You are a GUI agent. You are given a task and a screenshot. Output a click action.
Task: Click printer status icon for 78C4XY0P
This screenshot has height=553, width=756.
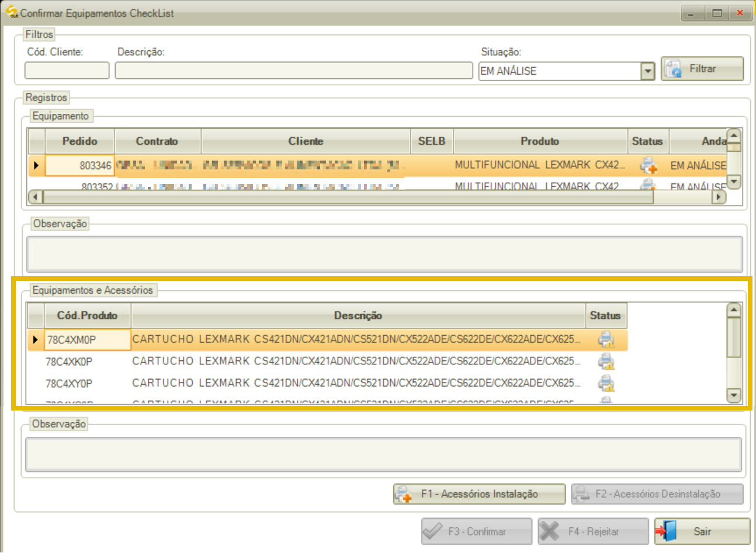(x=606, y=383)
